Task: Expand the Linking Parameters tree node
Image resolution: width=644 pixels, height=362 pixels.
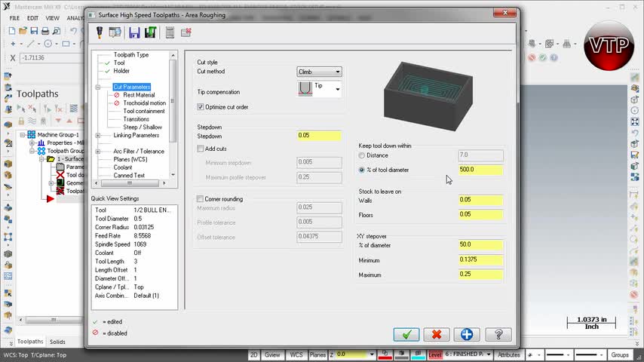Action: coord(98,135)
